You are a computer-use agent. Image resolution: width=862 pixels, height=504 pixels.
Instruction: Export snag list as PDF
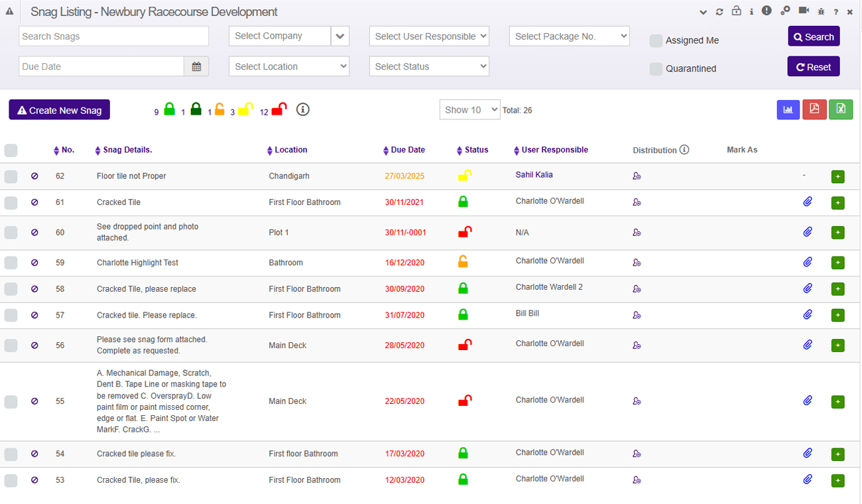[x=814, y=110]
